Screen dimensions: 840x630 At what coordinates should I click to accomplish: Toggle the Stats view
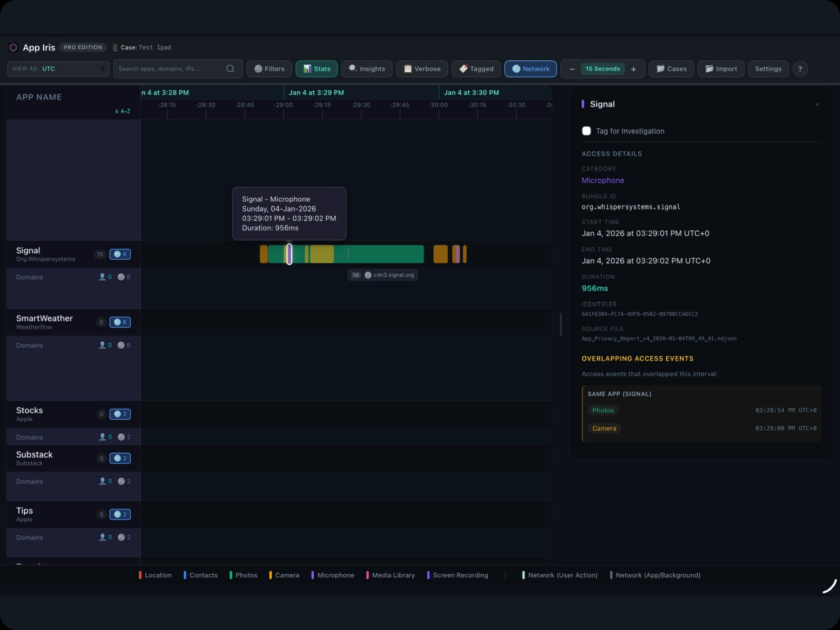pyautogui.click(x=316, y=69)
